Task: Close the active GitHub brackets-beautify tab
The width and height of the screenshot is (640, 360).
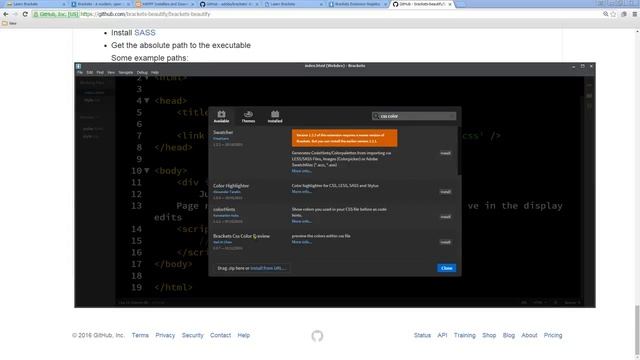Action: pyautogui.click(x=450, y=4)
